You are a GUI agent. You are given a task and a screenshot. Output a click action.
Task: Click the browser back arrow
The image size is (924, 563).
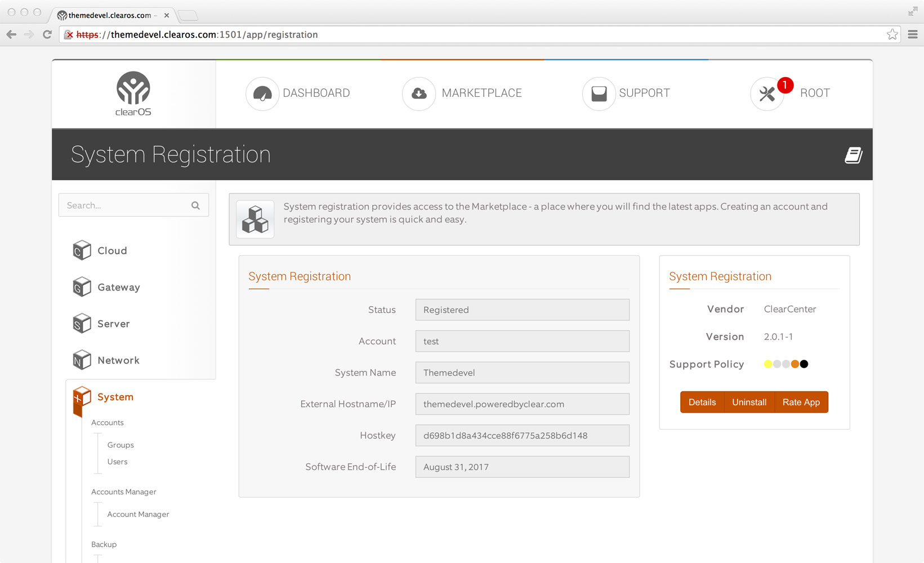tap(11, 34)
